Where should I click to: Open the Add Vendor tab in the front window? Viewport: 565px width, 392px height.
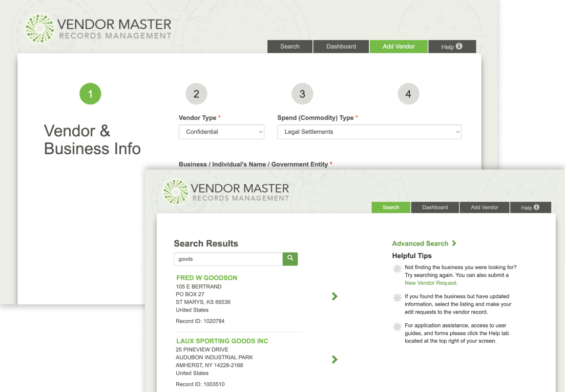tap(484, 208)
